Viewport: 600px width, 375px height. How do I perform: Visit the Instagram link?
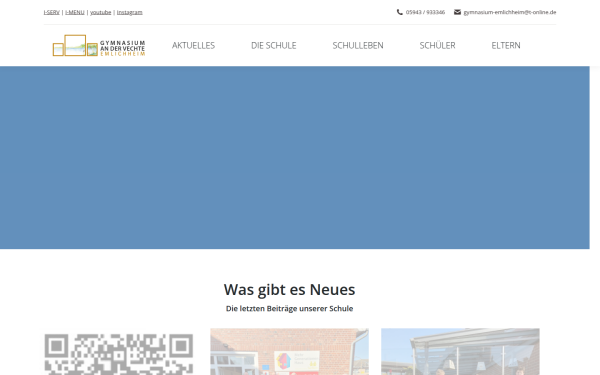(130, 12)
